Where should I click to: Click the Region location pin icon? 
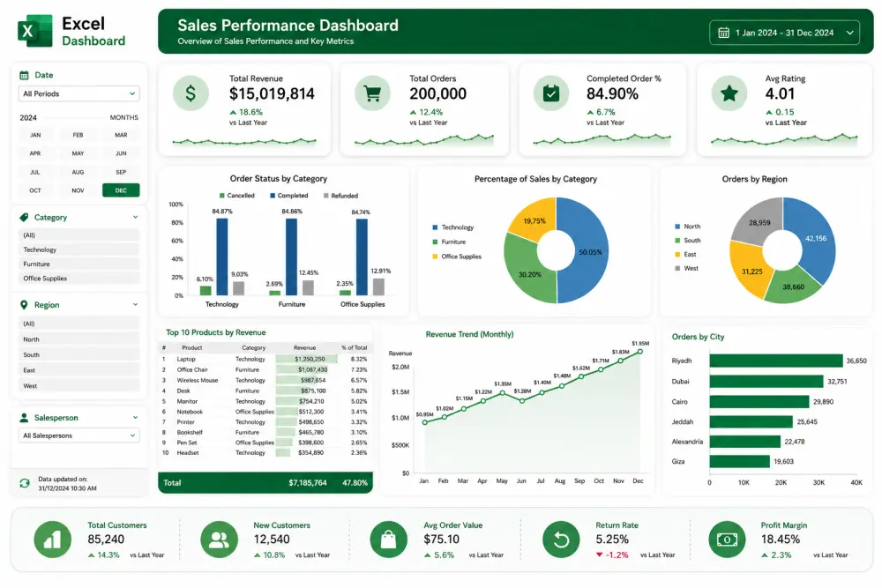(24, 305)
